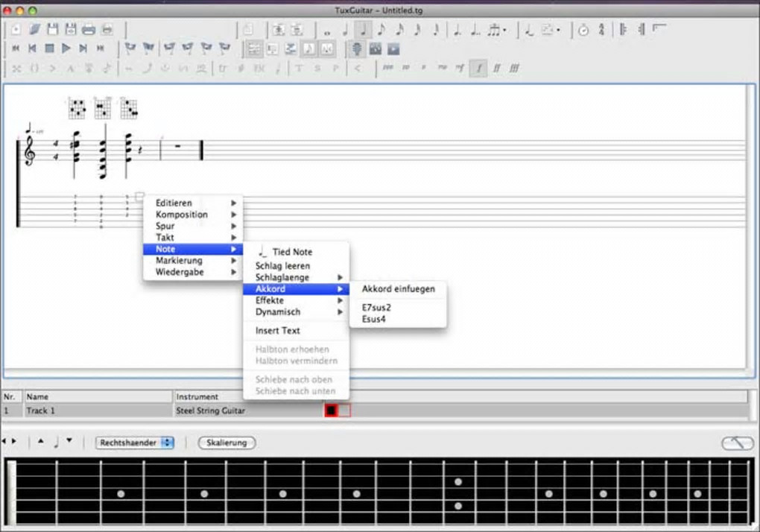Open the Rechtshaender handedness dropdown
This screenshot has height=532, width=760.
(135, 443)
